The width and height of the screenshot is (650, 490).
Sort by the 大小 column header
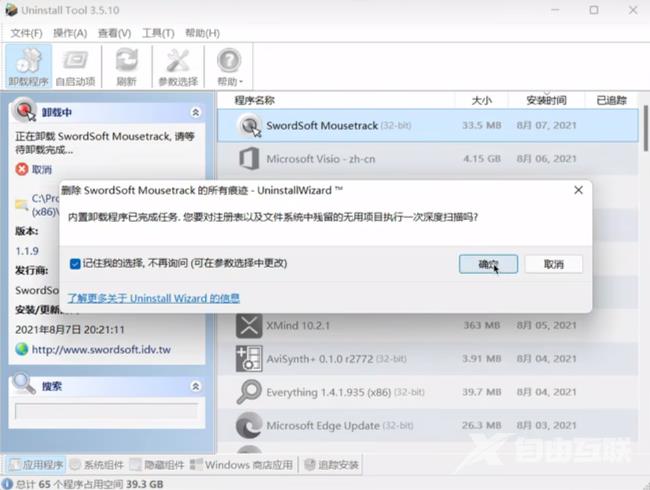480,100
